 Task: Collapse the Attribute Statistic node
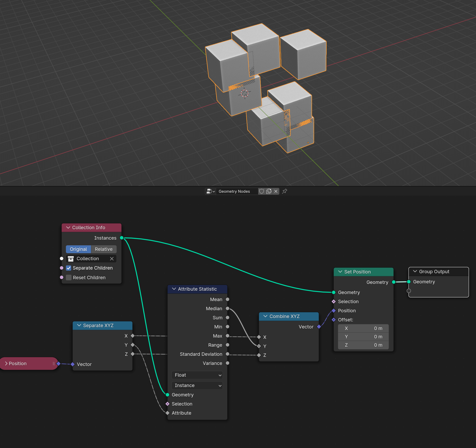[174, 289]
